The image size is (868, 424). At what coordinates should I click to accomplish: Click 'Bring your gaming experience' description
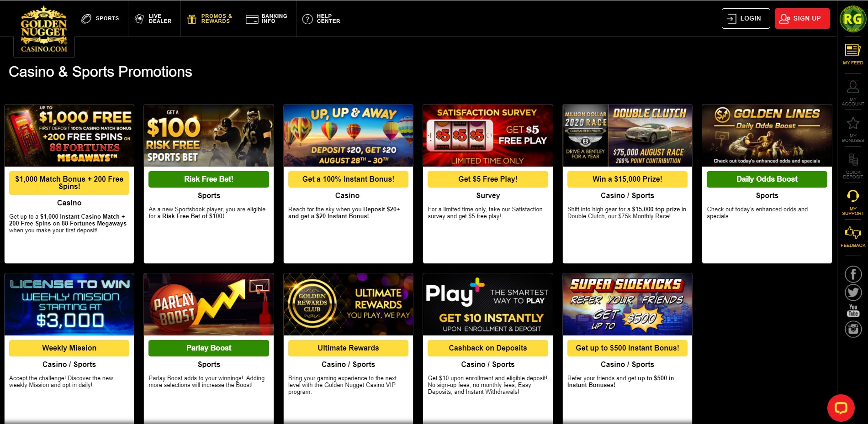tap(343, 385)
